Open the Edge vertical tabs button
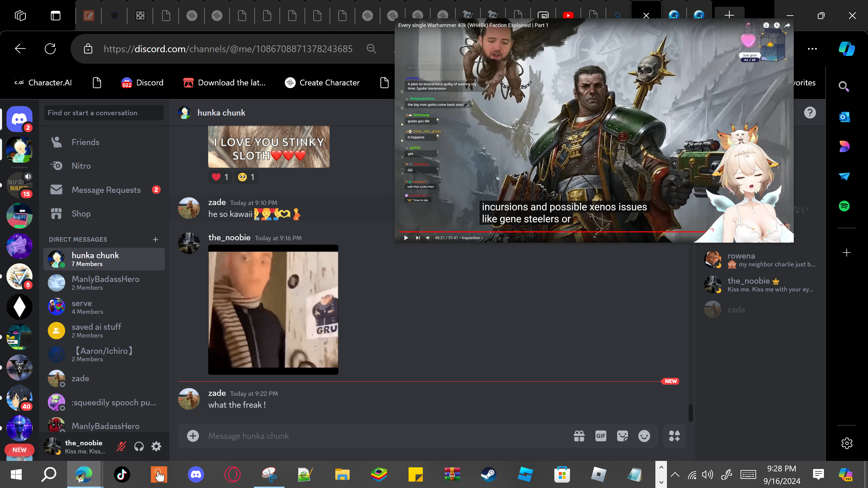 (x=56, y=16)
